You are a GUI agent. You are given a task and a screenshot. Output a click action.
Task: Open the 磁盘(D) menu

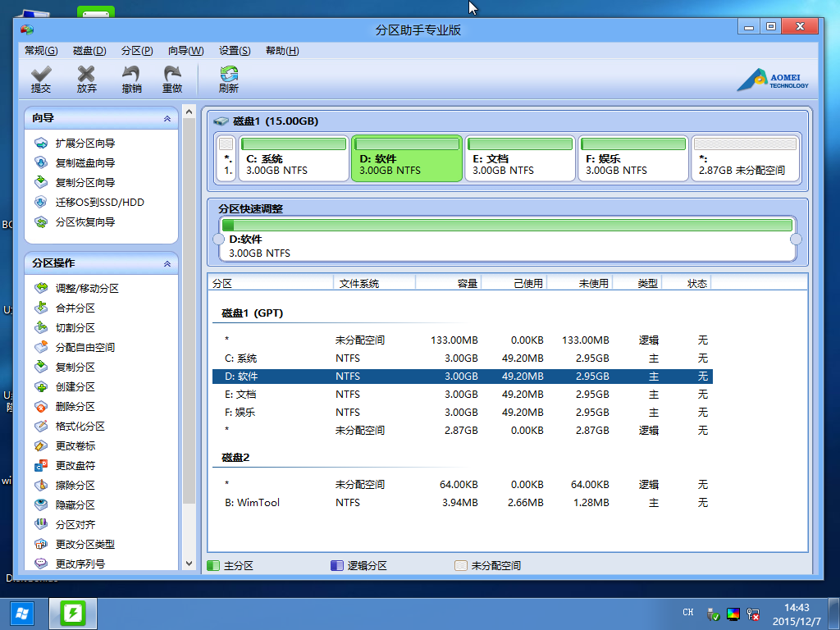tap(89, 51)
